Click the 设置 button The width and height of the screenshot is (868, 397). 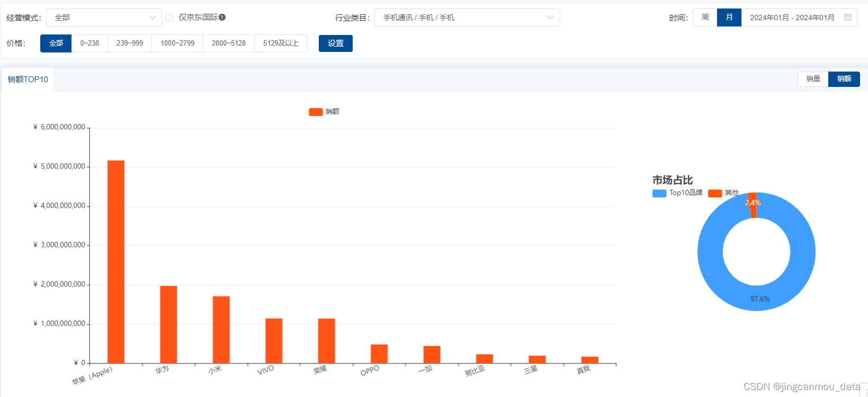point(336,43)
